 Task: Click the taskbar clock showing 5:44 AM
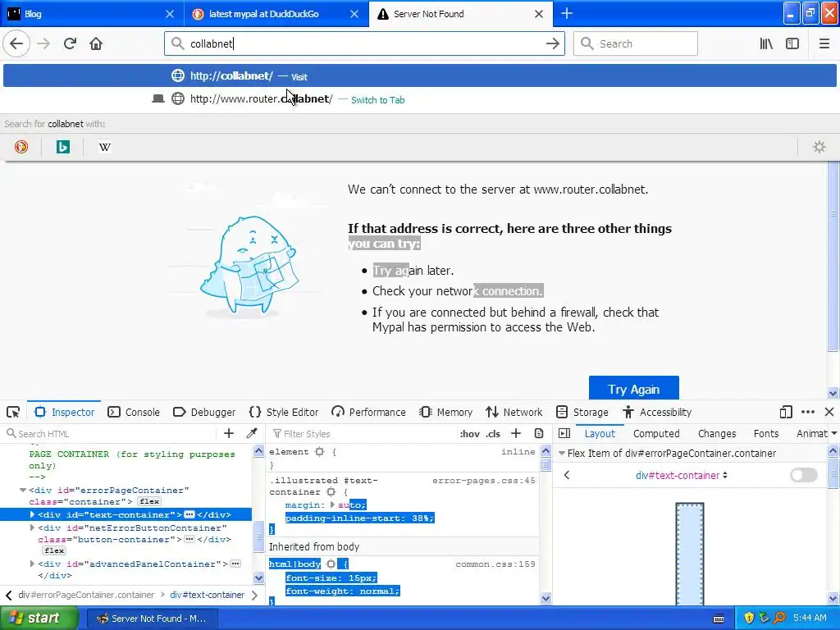click(x=810, y=618)
